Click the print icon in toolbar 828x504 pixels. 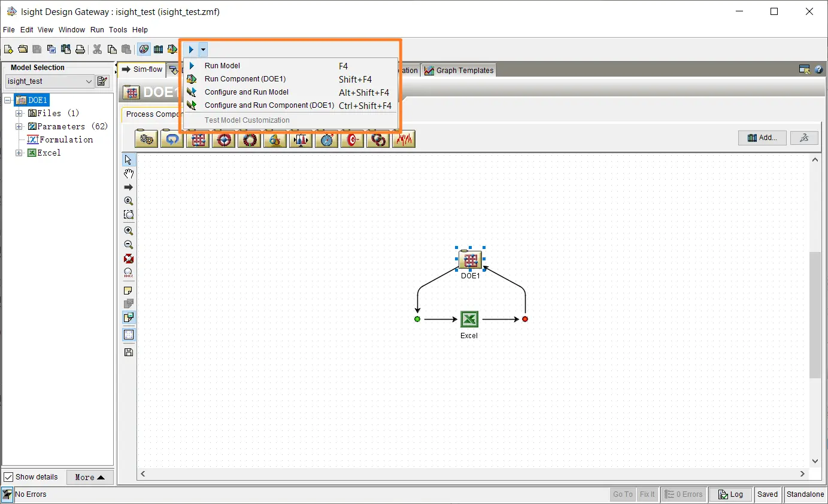[x=80, y=50]
